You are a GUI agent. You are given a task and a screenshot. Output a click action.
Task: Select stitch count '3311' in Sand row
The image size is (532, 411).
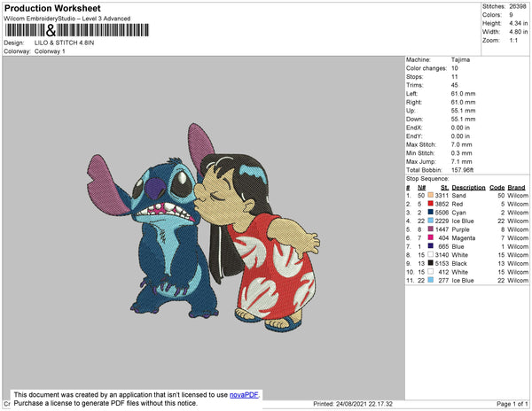coord(442,196)
